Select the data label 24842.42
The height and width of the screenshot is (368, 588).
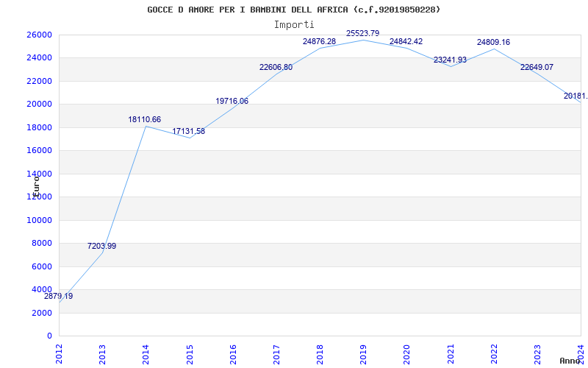click(406, 41)
